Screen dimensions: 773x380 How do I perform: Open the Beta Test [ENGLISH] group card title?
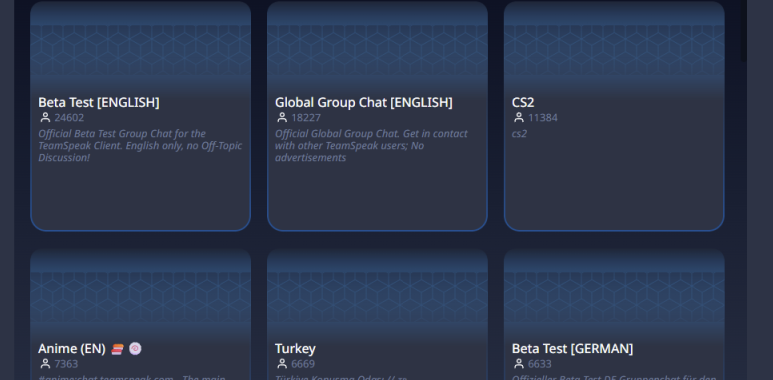(x=99, y=102)
